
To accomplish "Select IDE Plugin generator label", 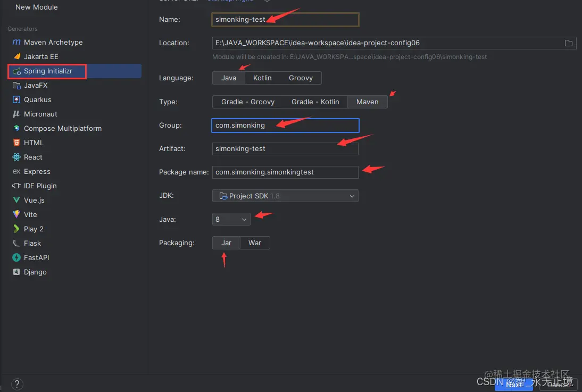I will [x=40, y=186].
